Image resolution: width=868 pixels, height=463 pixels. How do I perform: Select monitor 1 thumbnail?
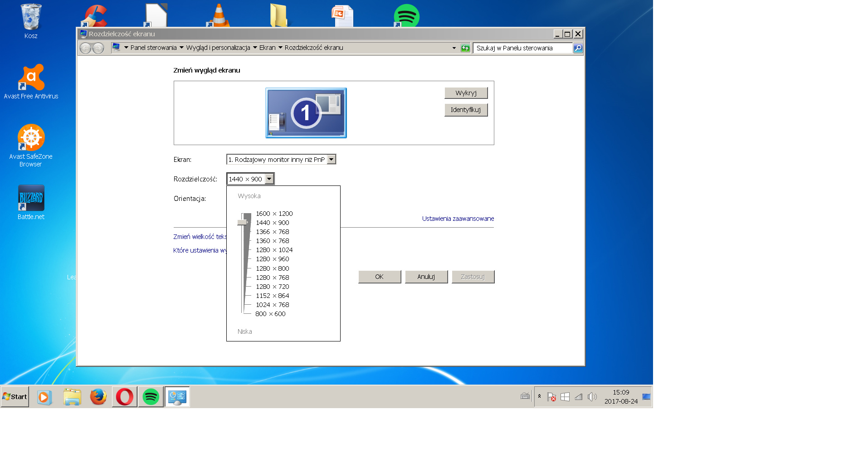coord(306,113)
